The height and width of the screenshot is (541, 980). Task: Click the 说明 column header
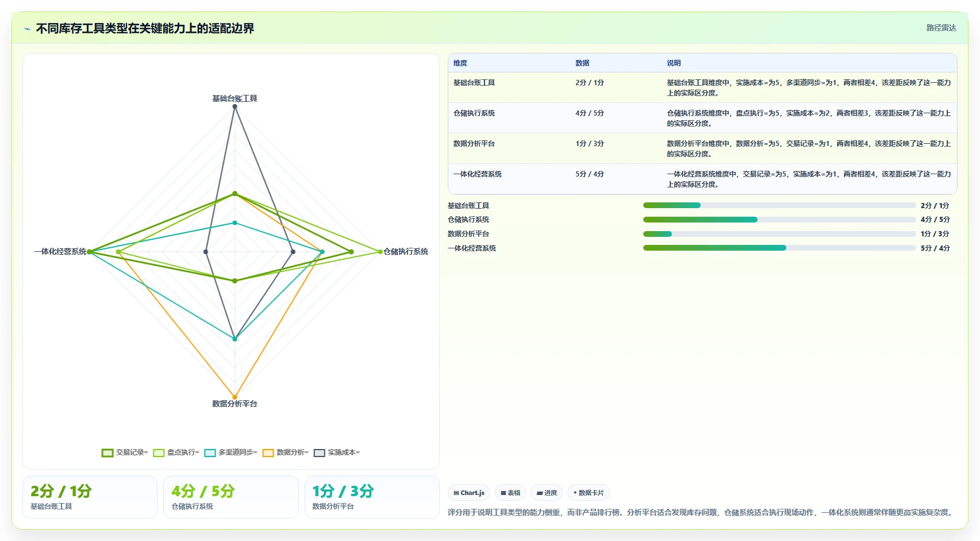point(674,63)
